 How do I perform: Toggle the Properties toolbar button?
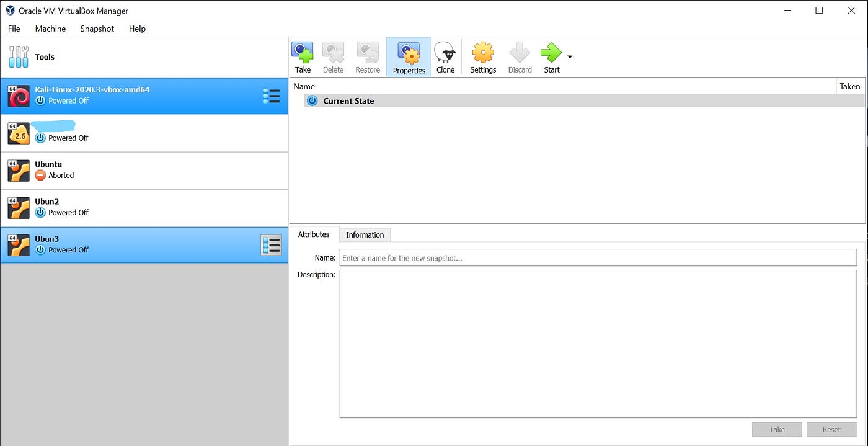click(x=409, y=57)
